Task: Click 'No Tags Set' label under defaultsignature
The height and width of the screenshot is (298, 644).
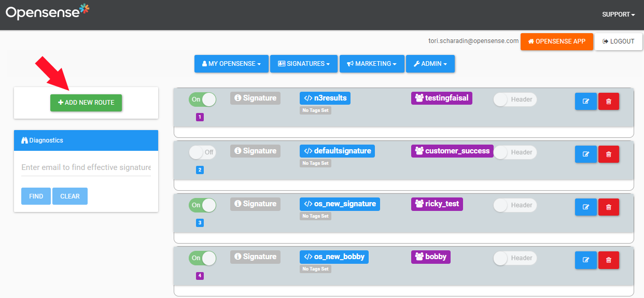Action: (316, 163)
